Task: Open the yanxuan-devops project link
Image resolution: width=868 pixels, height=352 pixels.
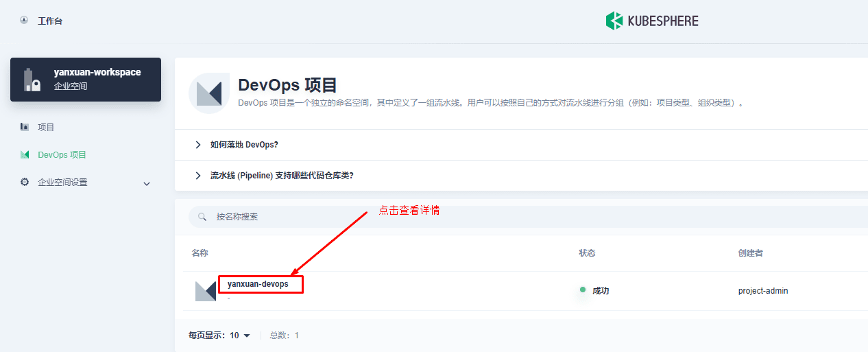Action: tap(258, 284)
